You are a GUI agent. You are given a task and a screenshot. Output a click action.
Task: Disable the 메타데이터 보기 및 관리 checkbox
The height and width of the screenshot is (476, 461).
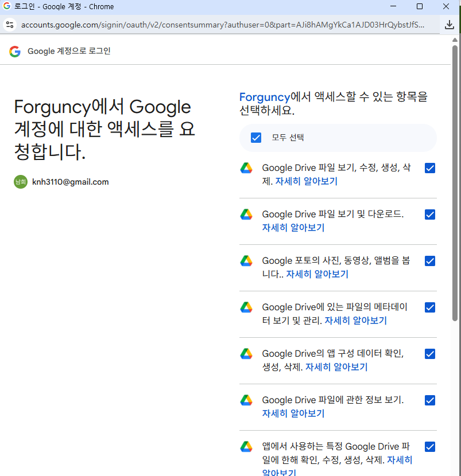tap(429, 307)
